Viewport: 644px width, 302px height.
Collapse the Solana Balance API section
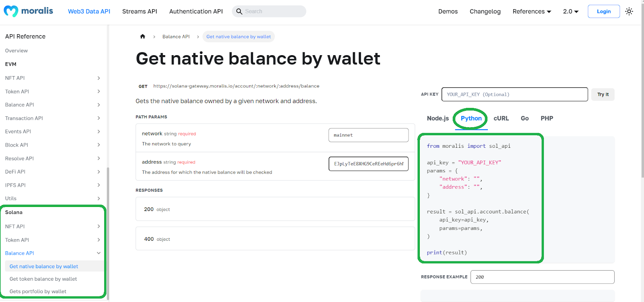(99, 253)
